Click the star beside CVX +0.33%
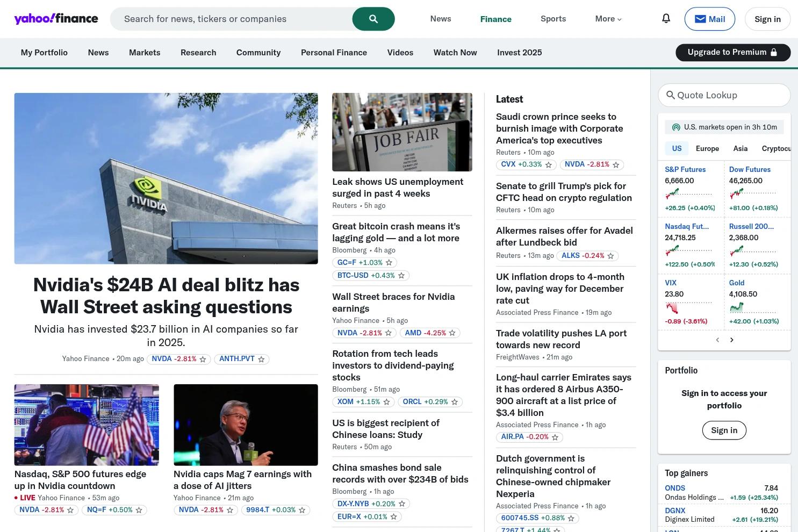 [549, 165]
